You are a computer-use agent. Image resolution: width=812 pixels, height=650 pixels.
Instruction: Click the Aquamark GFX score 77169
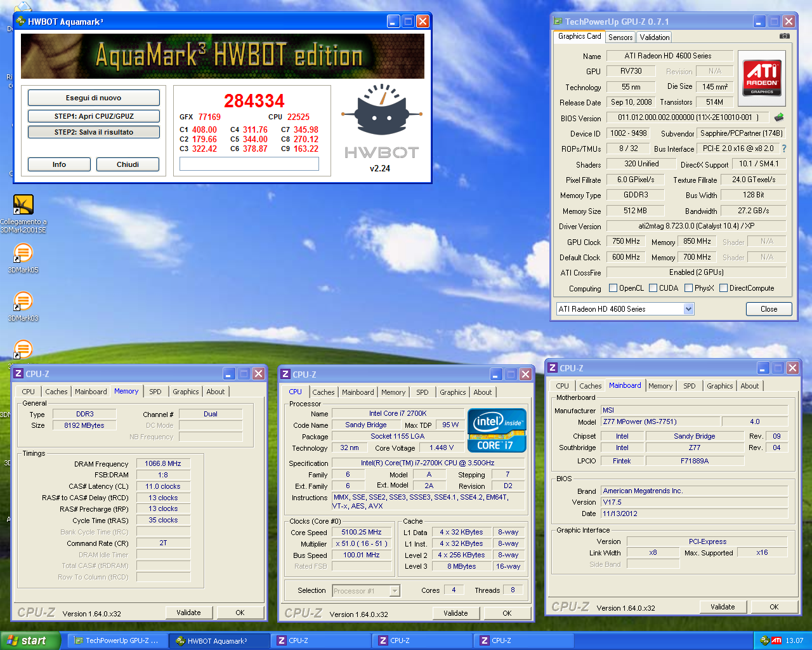pos(209,117)
